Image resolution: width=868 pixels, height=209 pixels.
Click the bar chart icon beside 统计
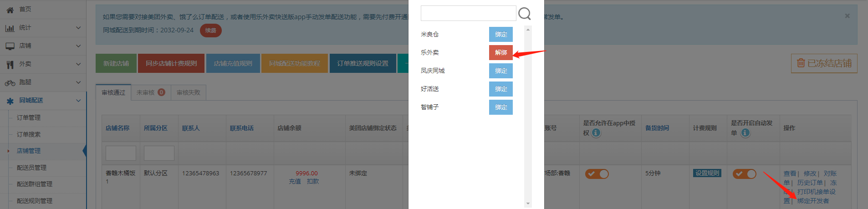(10, 28)
